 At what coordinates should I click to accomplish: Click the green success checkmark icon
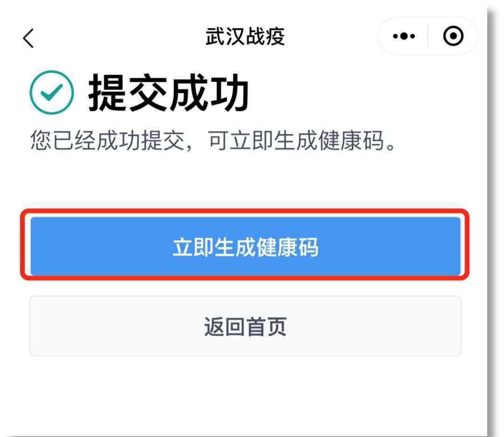[x=52, y=92]
